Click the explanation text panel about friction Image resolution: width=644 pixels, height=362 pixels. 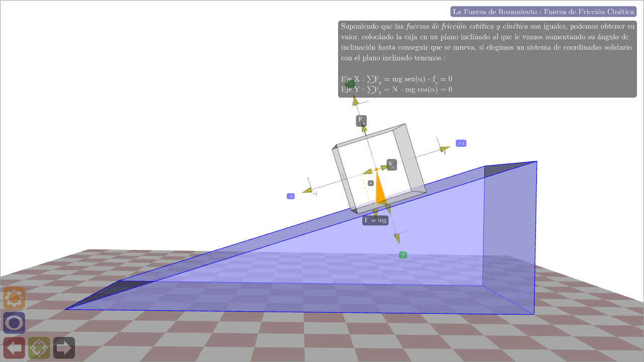[488, 59]
